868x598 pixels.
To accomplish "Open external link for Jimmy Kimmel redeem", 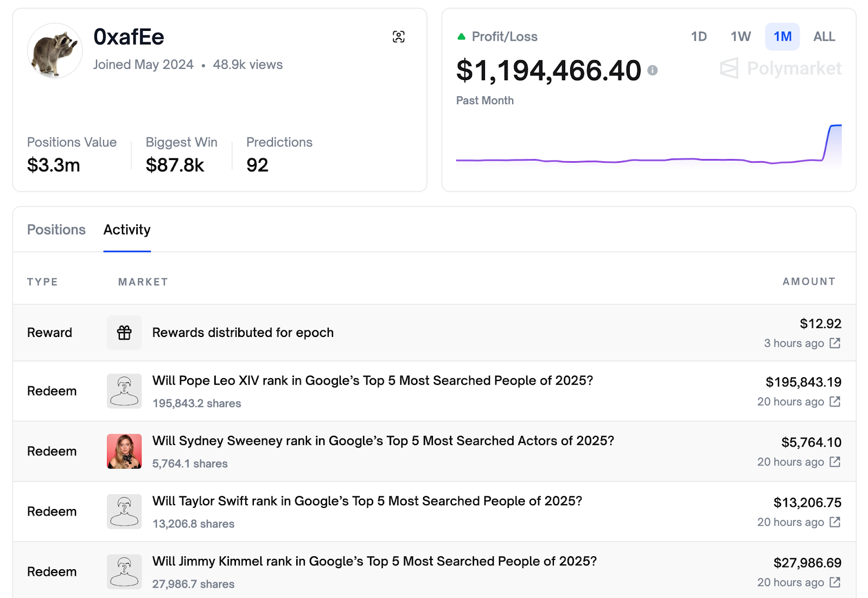I will (x=835, y=582).
